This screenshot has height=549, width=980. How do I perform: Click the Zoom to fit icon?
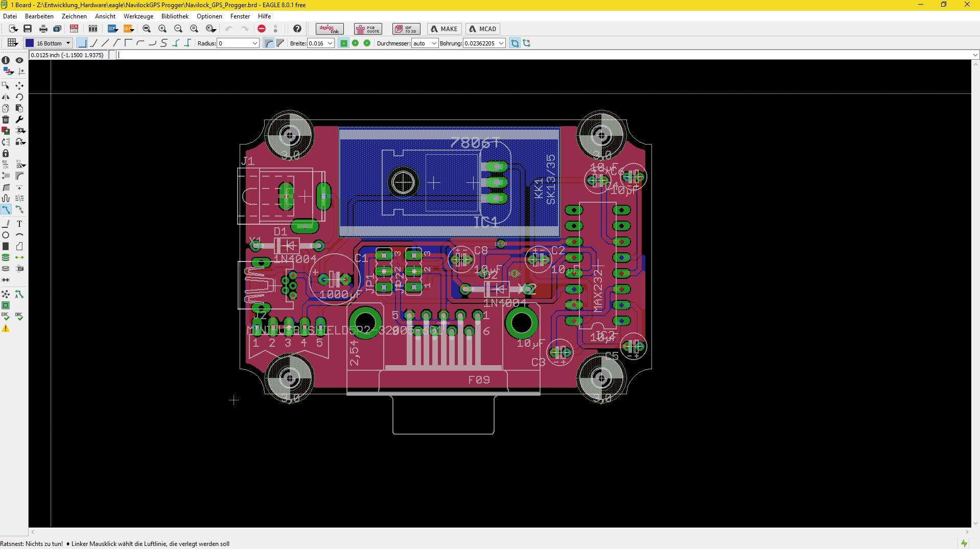coord(147,29)
